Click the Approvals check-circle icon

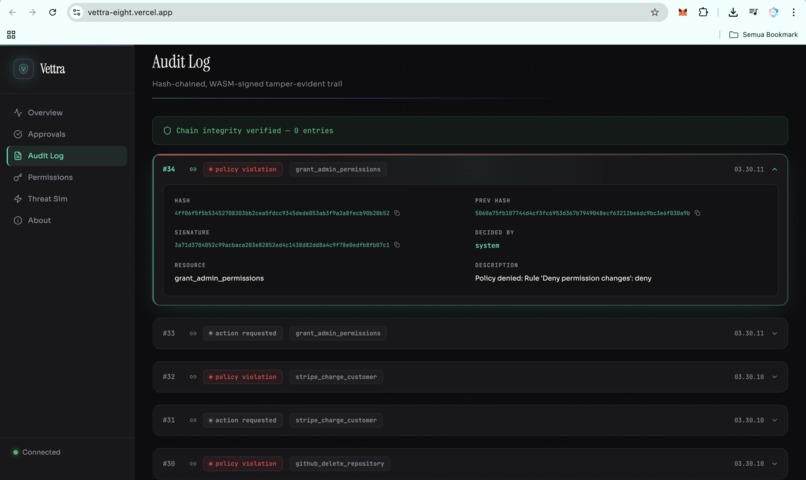point(18,134)
